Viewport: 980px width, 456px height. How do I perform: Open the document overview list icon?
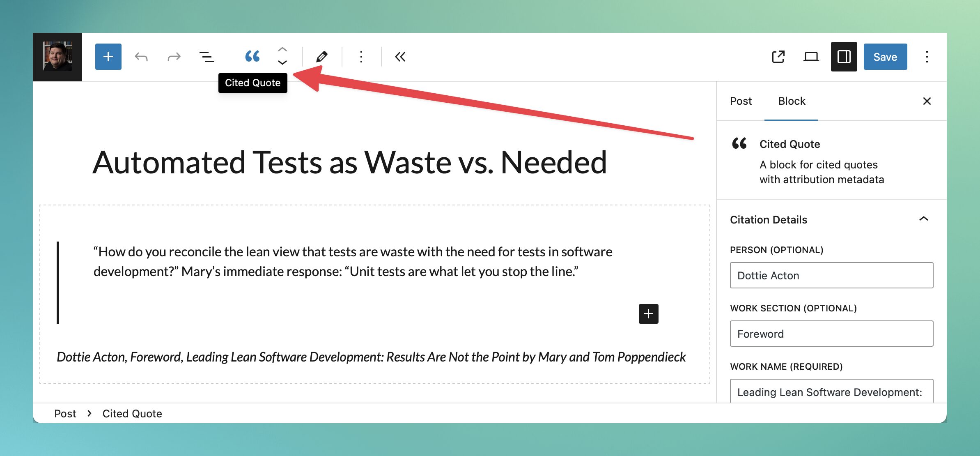[x=207, y=57]
